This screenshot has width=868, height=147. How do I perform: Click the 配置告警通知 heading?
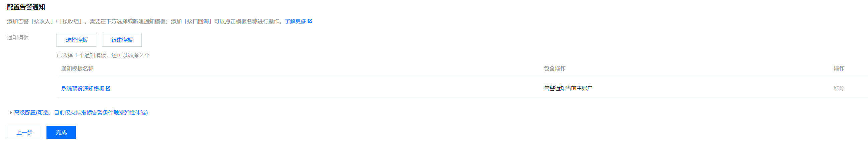[26, 7]
